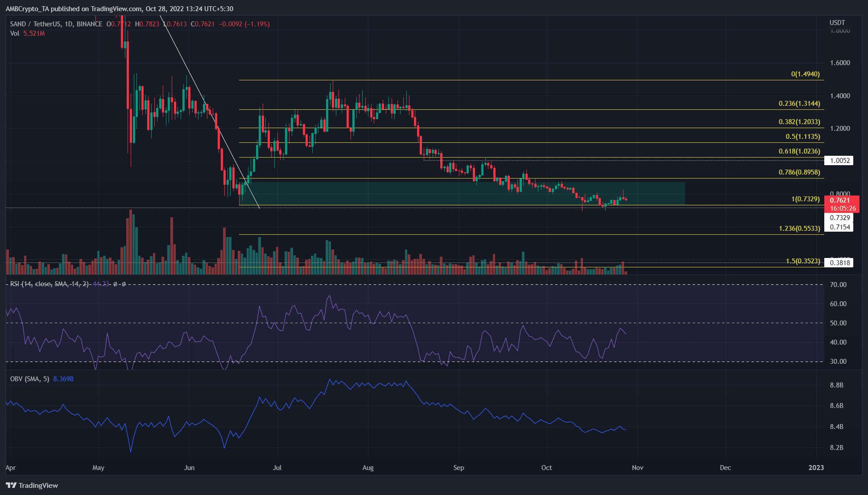Click the Vol 5.521M indicator label

click(x=28, y=33)
